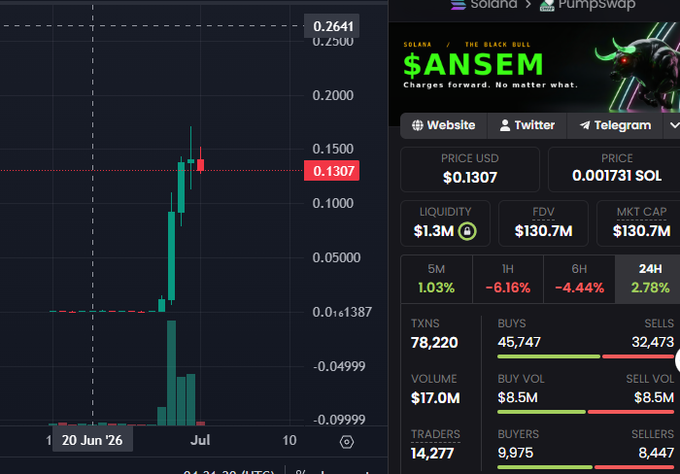The height and width of the screenshot is (474, 680).
Task: Click the person icon on Twitter
Action: tap(504, 125)
